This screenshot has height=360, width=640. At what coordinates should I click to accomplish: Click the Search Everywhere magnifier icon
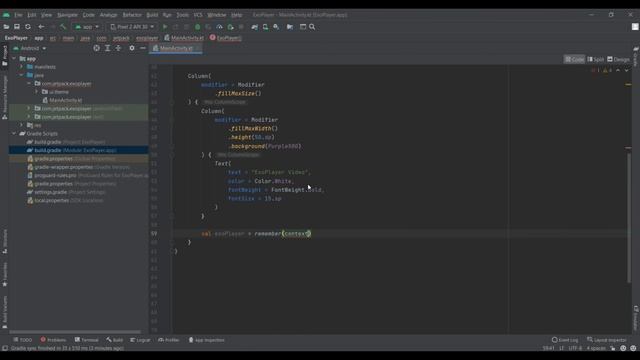312,27
